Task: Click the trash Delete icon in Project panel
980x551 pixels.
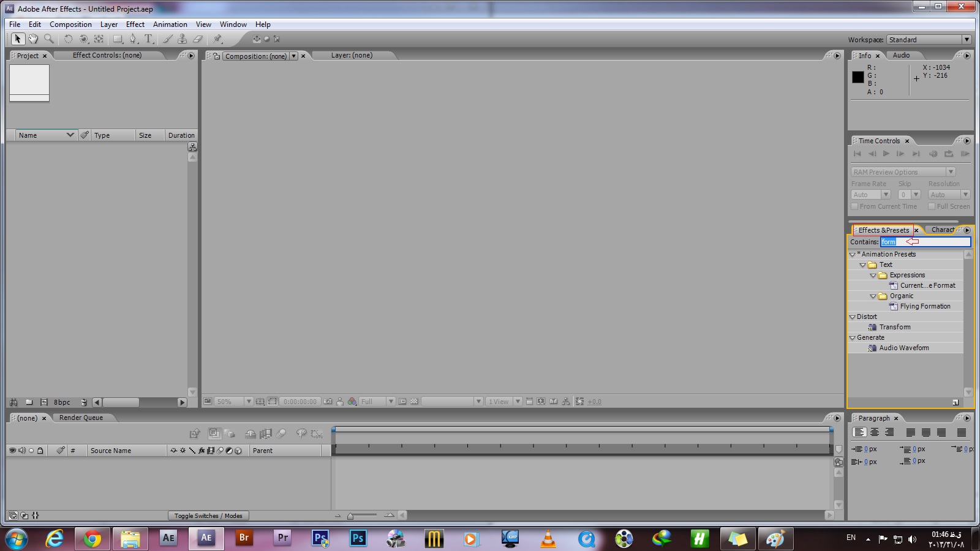Action: [84, 402]
